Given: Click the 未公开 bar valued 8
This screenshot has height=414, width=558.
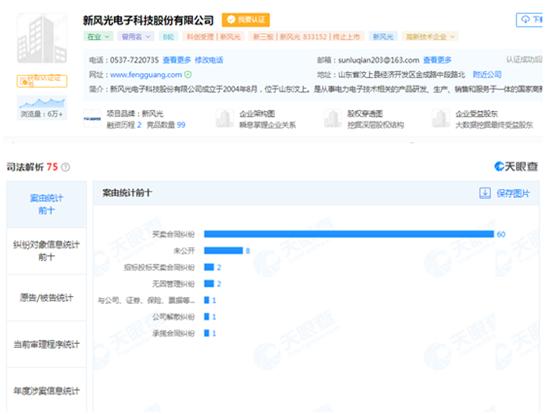Looking at the screenshot, I should pyautogui.click(x=223, y=251).
